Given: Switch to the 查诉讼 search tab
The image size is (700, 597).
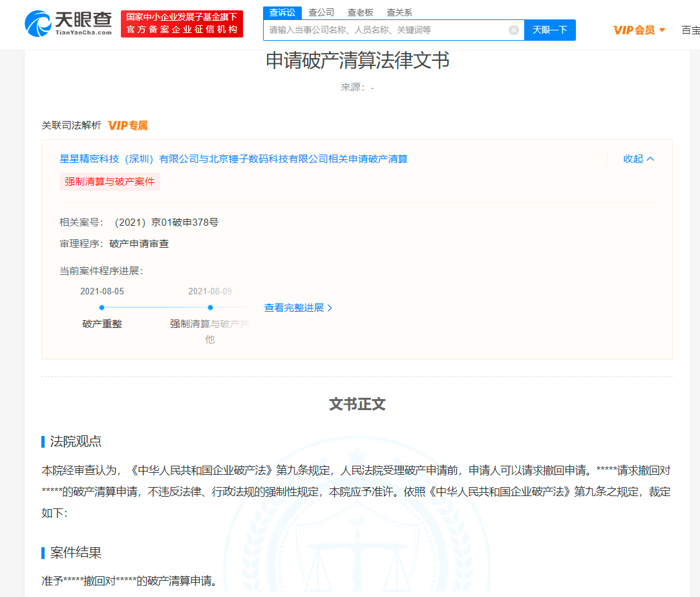Looking at the screenshot, I should pos(282,12).
